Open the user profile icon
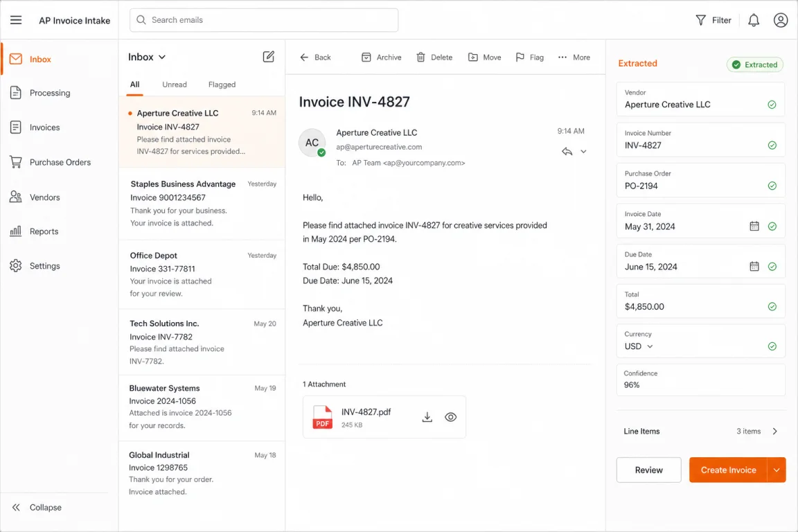 click(x=780, y=20)
